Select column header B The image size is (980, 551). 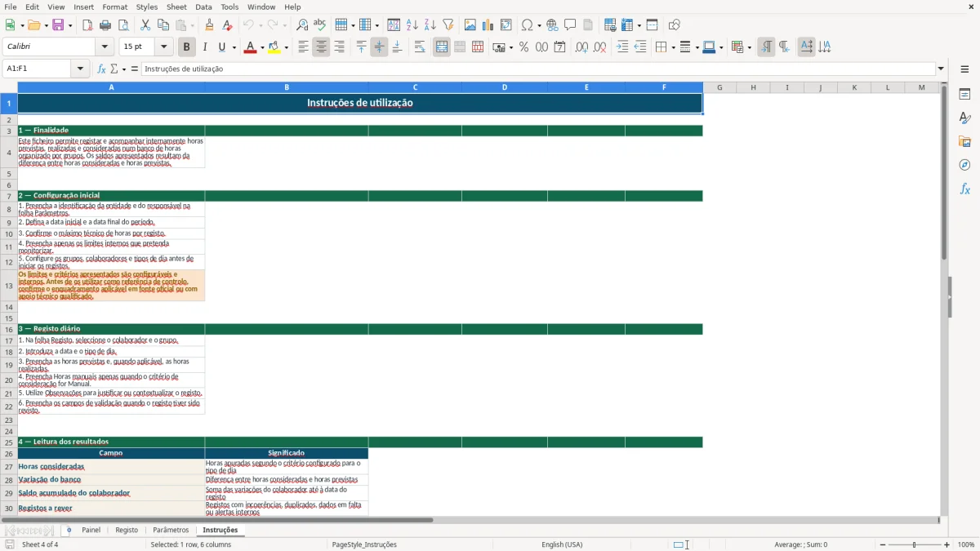[287, 87]
